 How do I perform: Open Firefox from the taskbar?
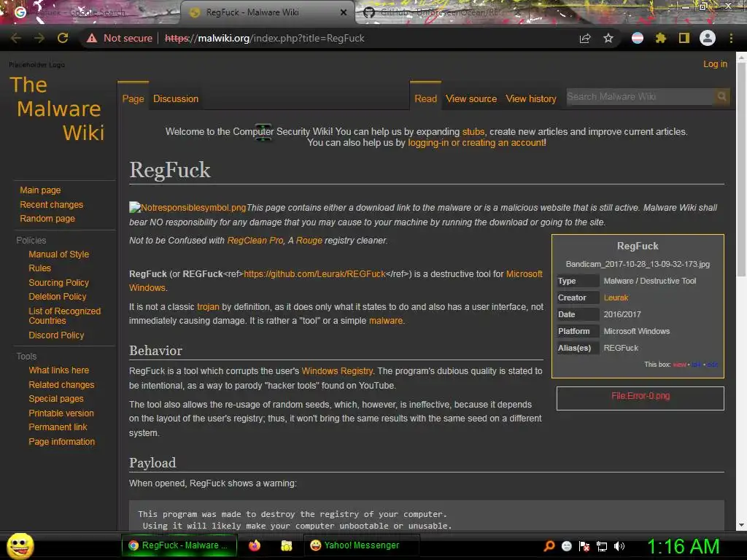(255, 545)
